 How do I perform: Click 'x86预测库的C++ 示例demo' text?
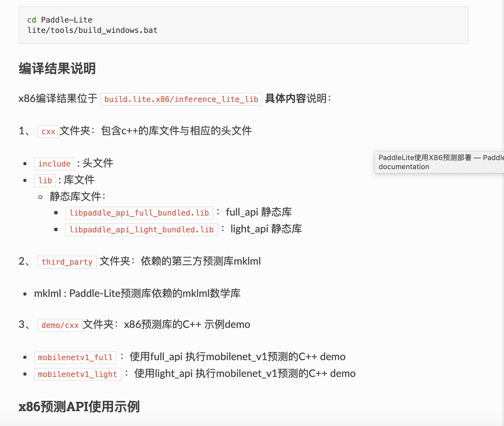[x=187, y=324]
